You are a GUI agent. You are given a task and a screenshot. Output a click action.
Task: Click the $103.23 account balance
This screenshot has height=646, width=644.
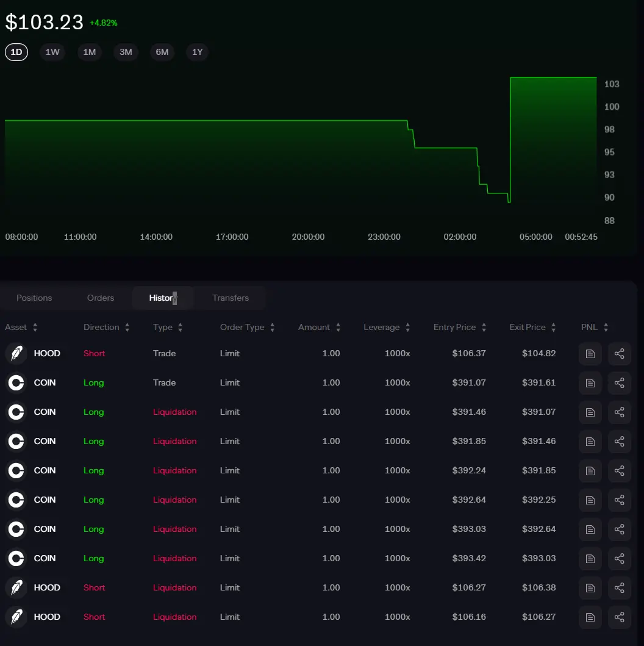click(x=44, y=22)
